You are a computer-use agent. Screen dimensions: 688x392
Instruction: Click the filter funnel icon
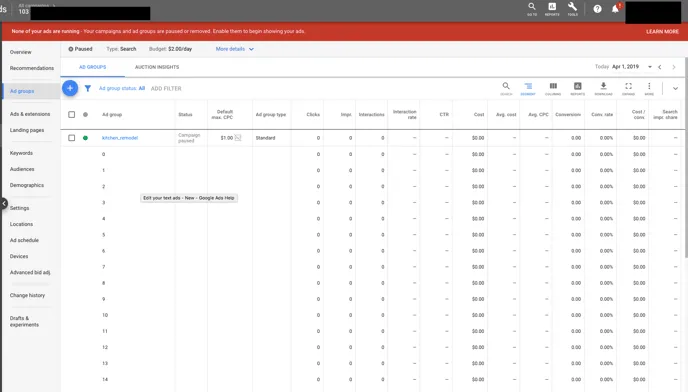(x=88, y=88)
